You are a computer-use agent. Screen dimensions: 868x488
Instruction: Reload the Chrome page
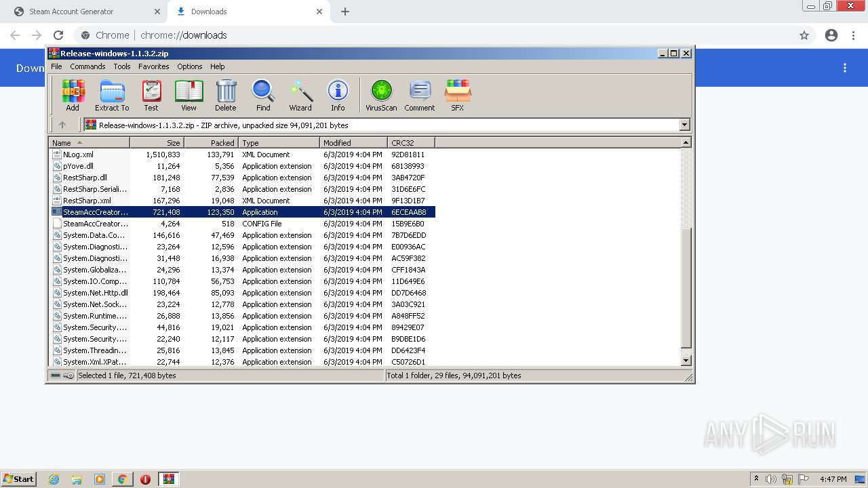pos(58,35)
